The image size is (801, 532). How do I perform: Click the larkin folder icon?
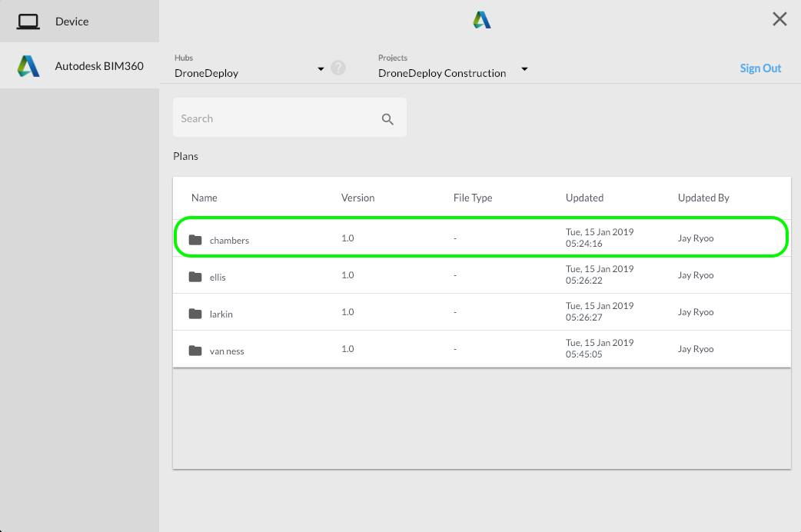click(195, 313)
